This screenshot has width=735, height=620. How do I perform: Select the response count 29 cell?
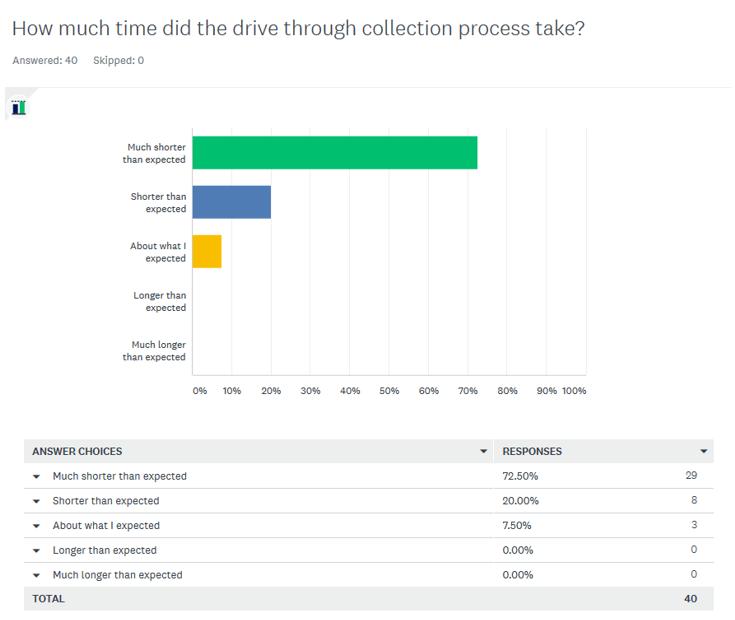coord(691,476)
